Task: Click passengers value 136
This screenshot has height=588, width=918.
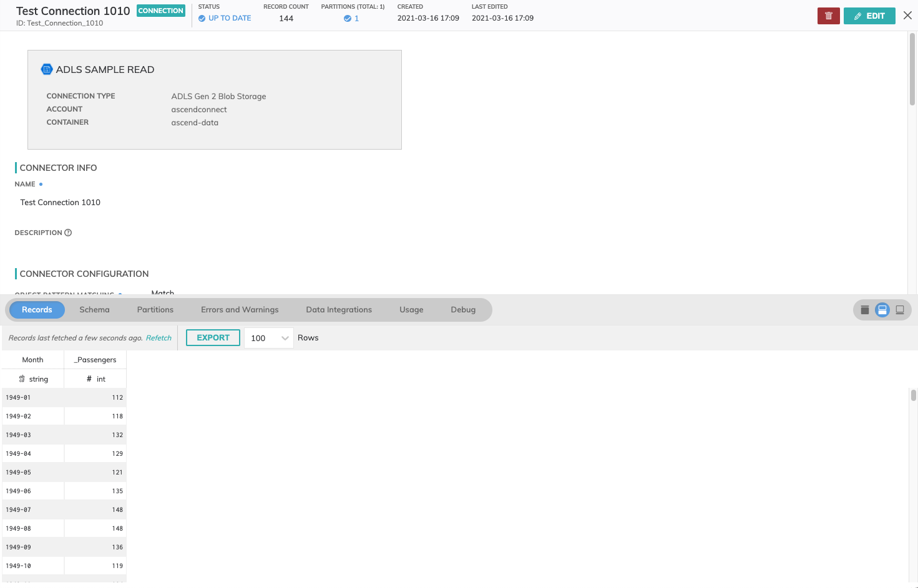Action: pyautogui.click(x=117, y=547)
